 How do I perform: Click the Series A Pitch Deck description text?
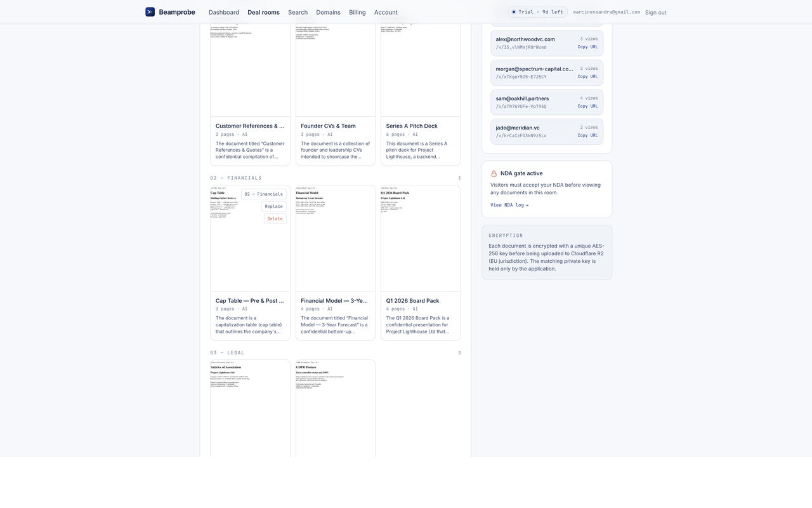417,150
